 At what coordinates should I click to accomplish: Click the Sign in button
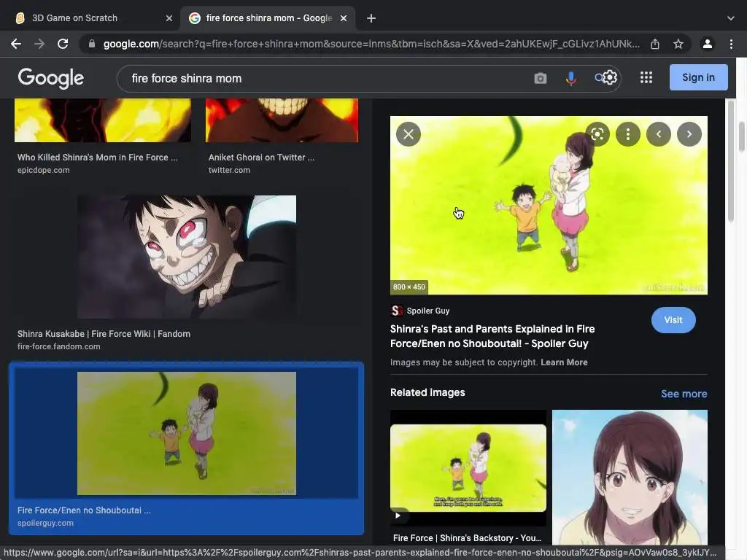(698, 77)
